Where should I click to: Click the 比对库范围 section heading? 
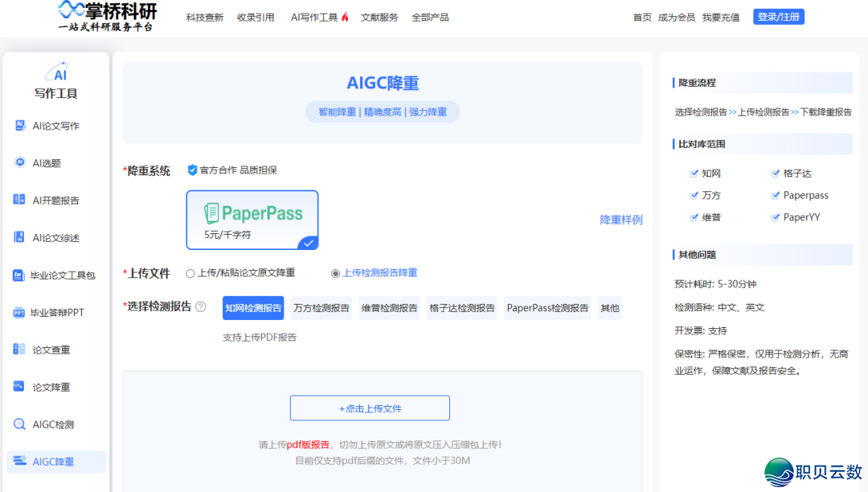point(702,144)
